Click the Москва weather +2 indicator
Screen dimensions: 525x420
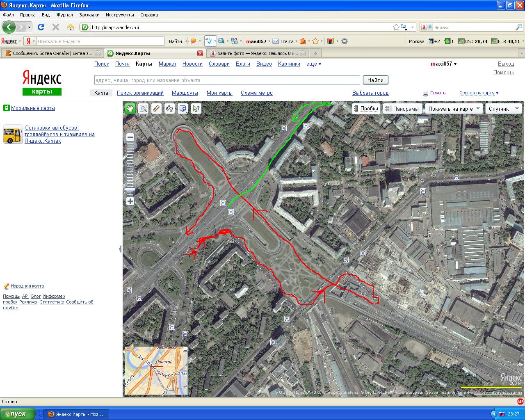click(x=425, y=41)
